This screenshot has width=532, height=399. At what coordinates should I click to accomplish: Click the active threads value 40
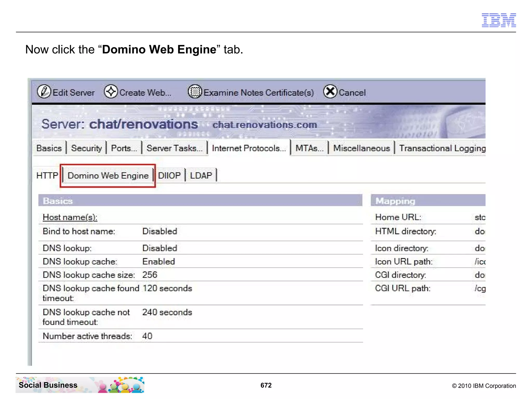coord(147,336)
